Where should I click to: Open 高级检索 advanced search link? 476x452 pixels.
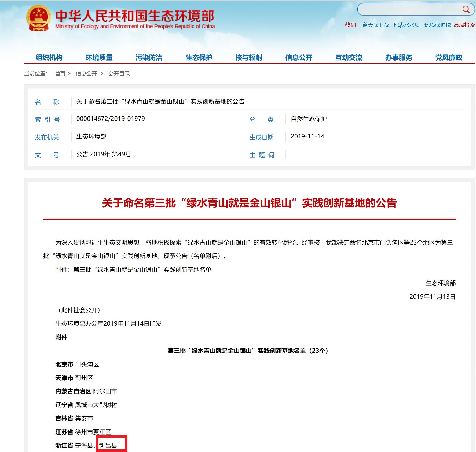[x=464, y=25]
